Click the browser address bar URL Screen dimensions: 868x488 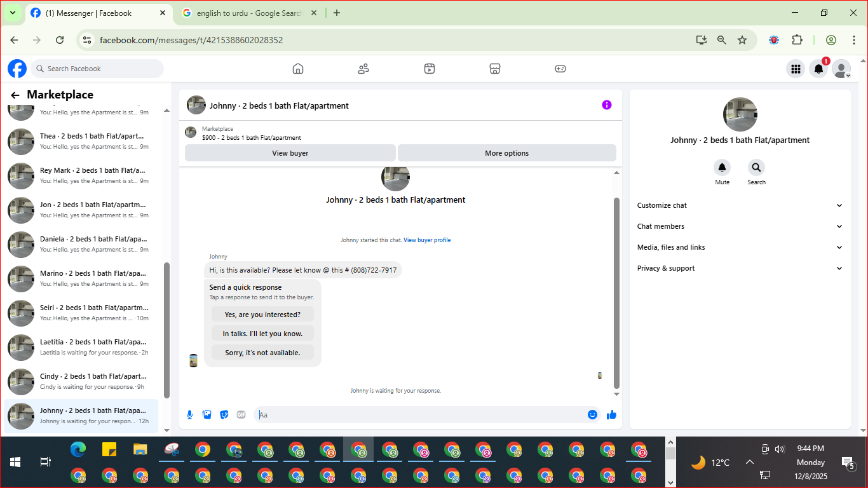(x=191, y=40)
